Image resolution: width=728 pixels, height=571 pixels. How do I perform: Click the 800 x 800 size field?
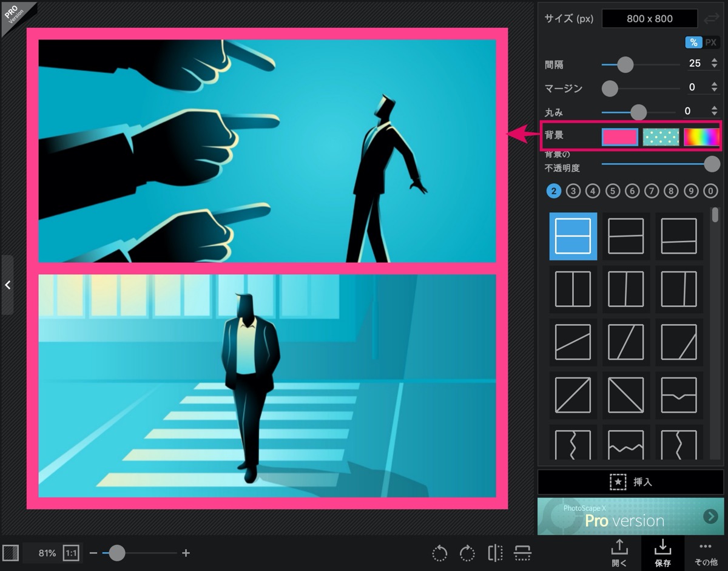click(x=650, y=19)
